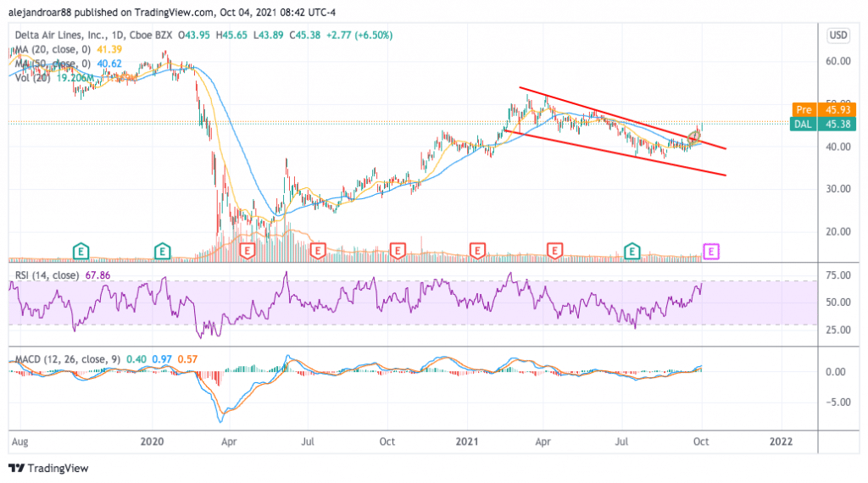This screenshot has height=483, width=868.
Task: Click the C45.38 close value
Action: (304, 35)
